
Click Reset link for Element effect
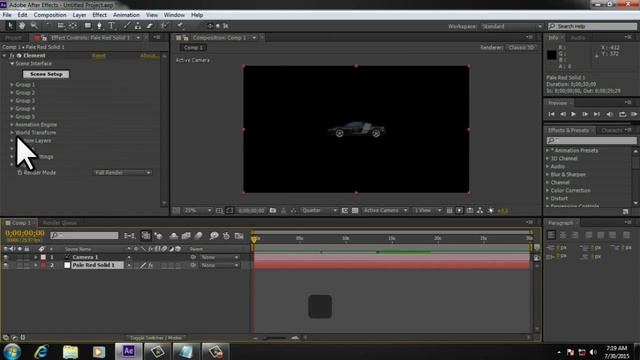point(99,56)
